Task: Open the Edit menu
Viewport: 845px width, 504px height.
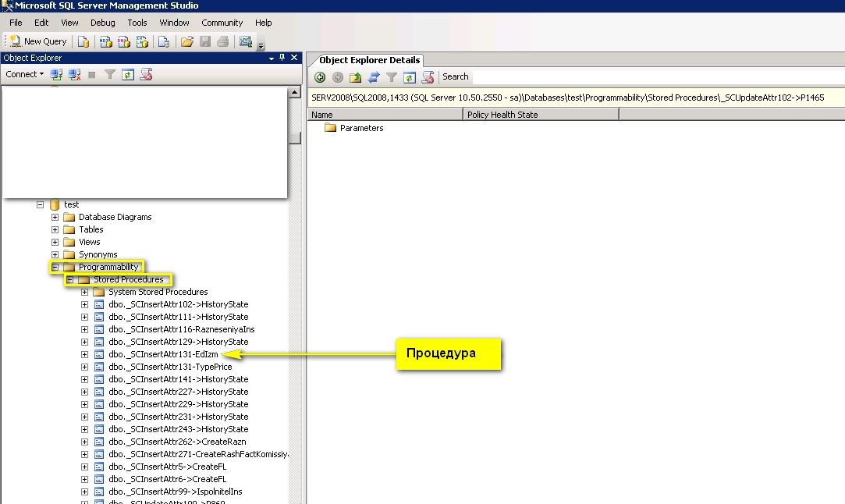Action: coord(41,23)
